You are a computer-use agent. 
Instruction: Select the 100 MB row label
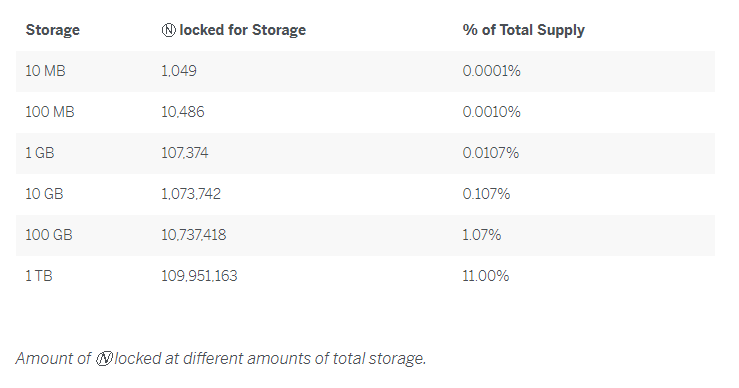[49, 112]
